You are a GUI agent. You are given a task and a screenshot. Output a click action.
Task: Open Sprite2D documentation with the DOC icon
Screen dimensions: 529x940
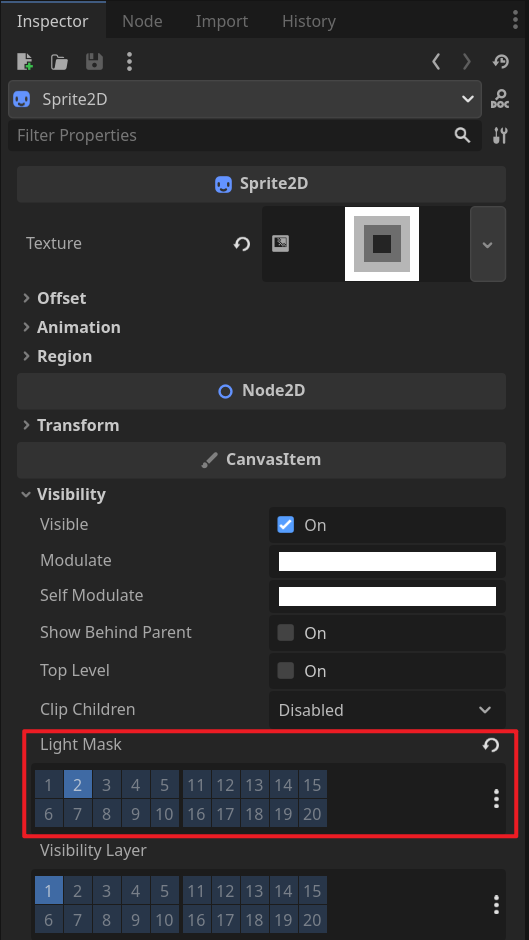click(500, 99)
